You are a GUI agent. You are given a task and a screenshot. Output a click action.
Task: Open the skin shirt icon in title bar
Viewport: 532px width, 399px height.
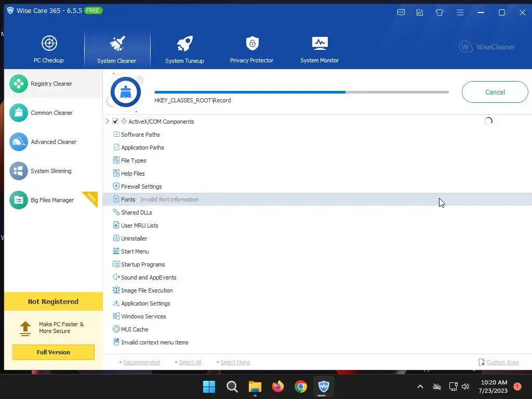tap(440, 12)
